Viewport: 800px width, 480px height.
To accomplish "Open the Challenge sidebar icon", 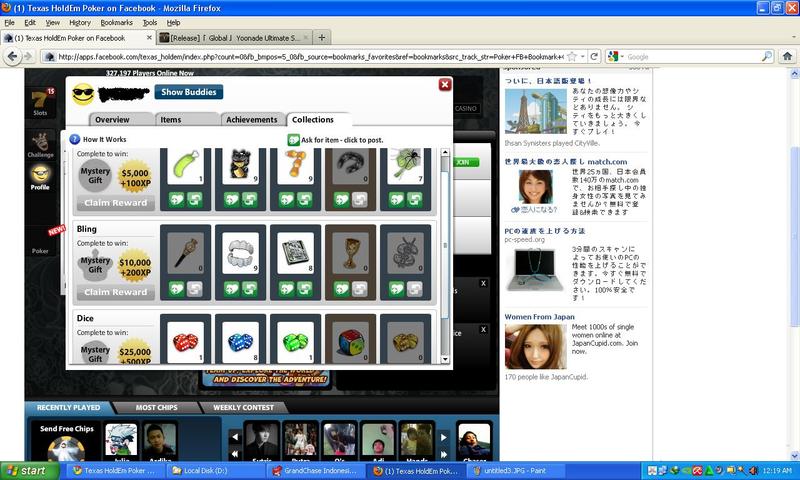I will [40, 145].
